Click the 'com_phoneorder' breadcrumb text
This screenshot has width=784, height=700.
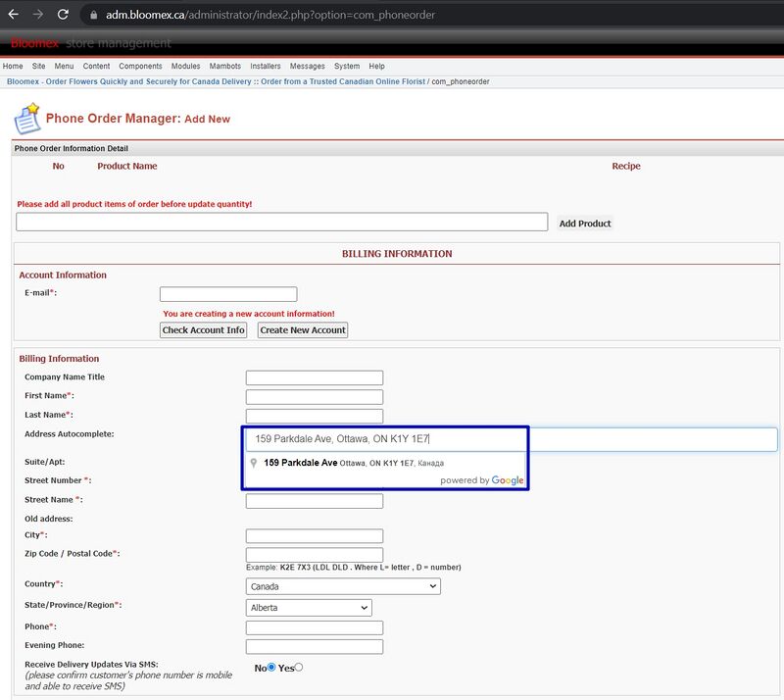pos(461,81)
